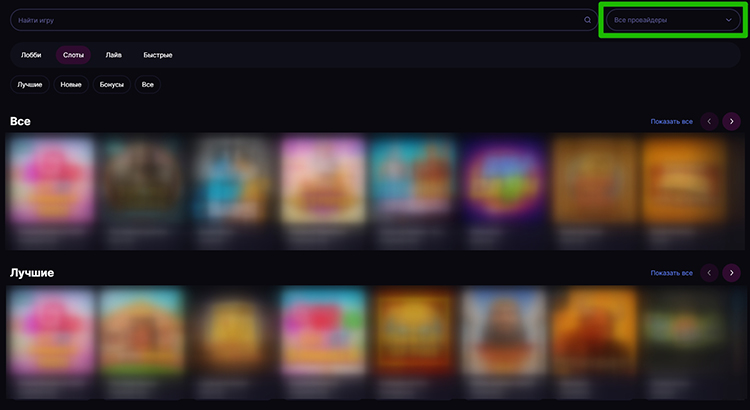The image size is (750, 410).
Task: Click Показать все in Все section
Action: 672,122
